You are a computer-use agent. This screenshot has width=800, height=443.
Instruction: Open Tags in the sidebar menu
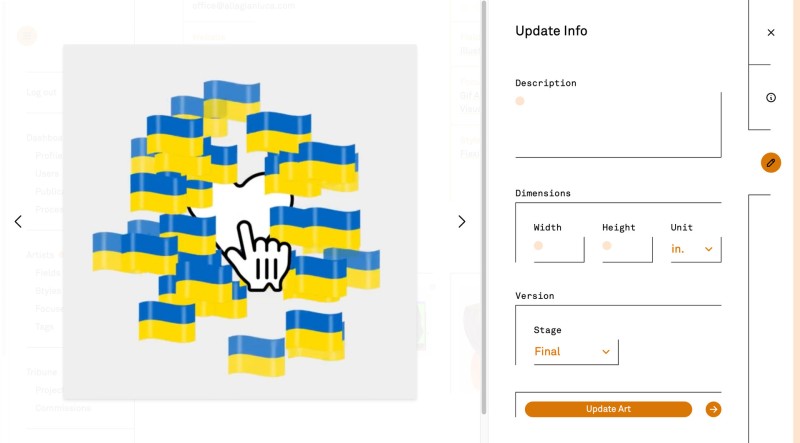[x=44, y=327]
